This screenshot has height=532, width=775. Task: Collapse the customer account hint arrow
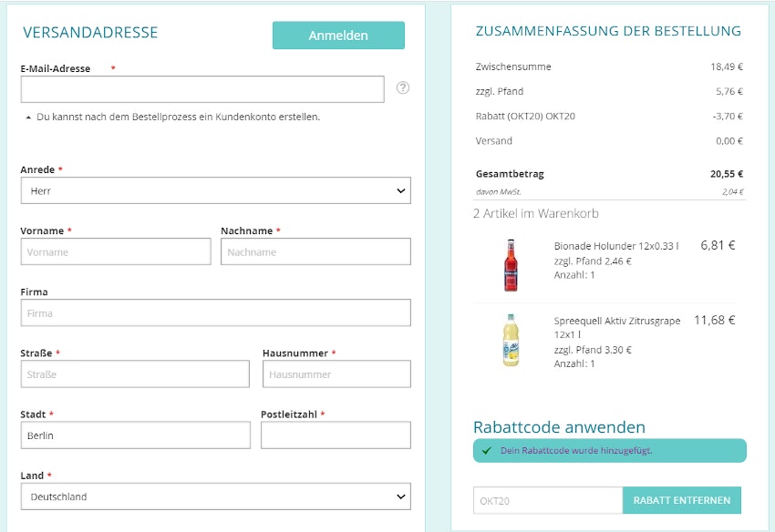pyautogui.click(x=28, y=118)
